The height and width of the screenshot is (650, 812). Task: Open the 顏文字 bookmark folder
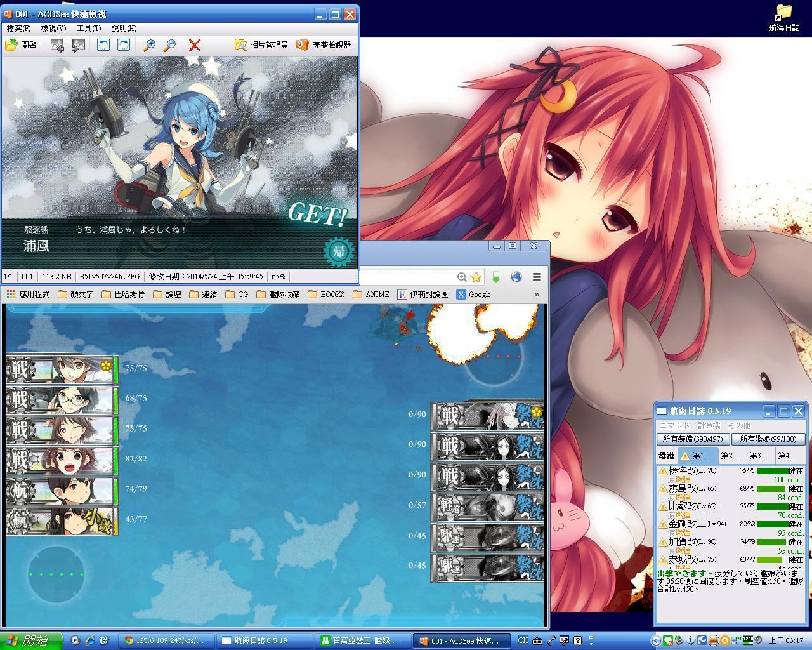click(75, 295)
